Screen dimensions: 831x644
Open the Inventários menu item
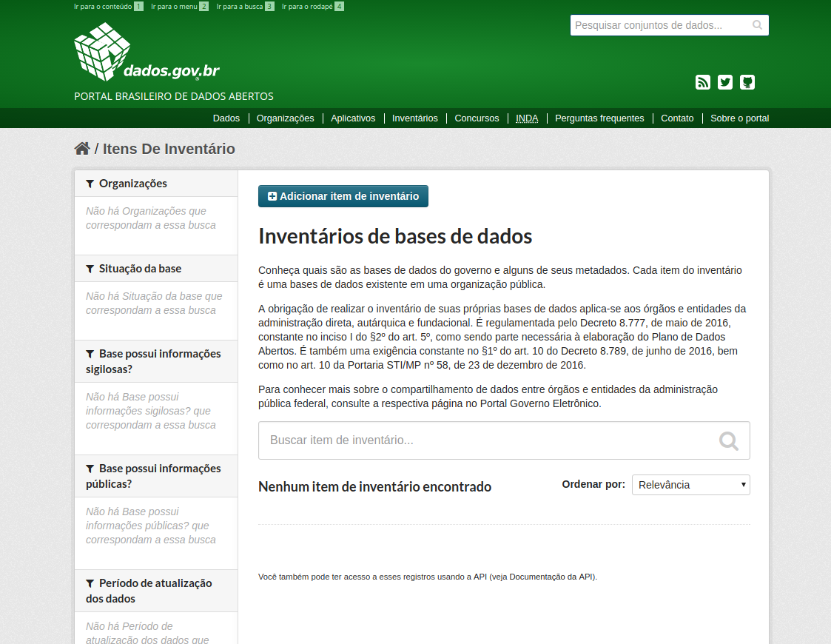[x=415, y=118]
